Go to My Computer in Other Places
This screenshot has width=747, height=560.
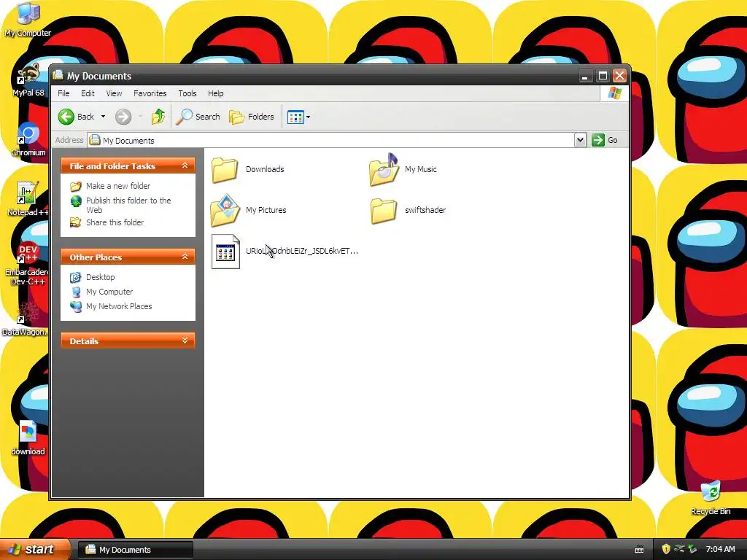point(109,292)
